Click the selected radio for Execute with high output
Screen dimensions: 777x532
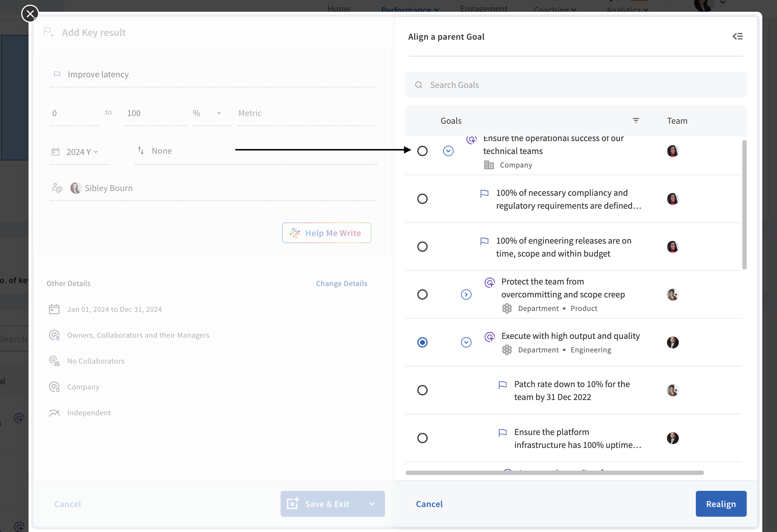(x=422, y=342)
